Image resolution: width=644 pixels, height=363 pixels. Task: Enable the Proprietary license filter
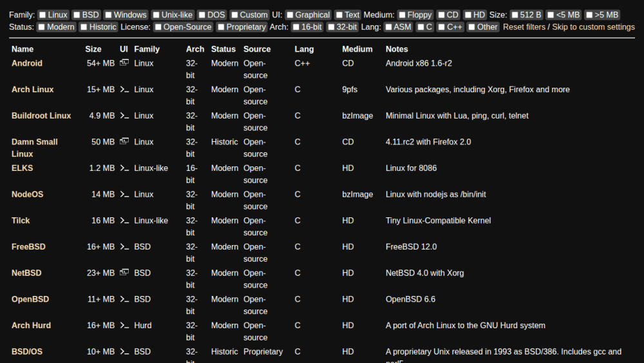coord(221,27)
